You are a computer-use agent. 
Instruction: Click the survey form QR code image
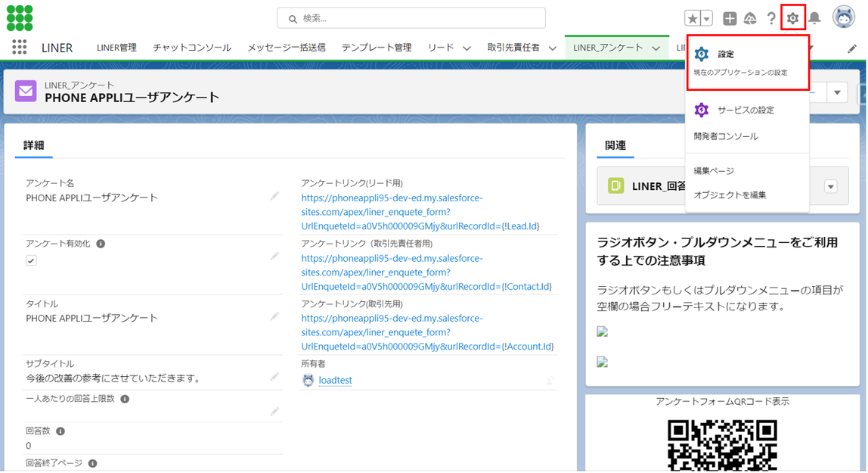click(x=722, y=445)
